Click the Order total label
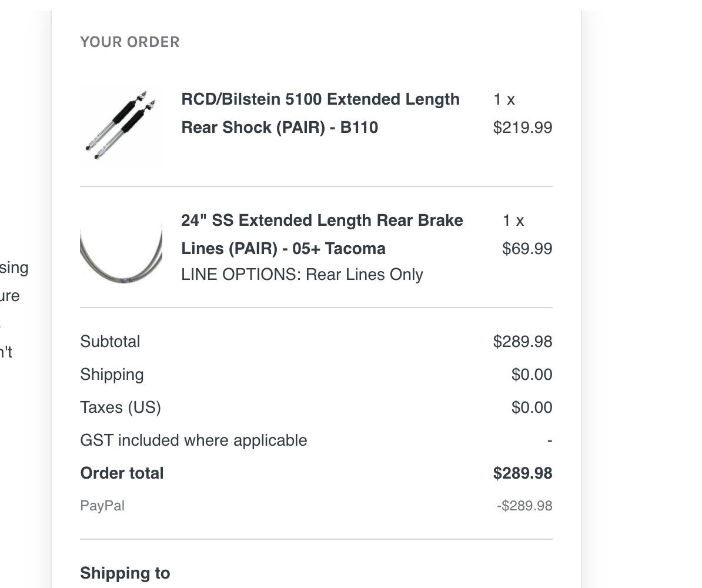 pos(122,473)
